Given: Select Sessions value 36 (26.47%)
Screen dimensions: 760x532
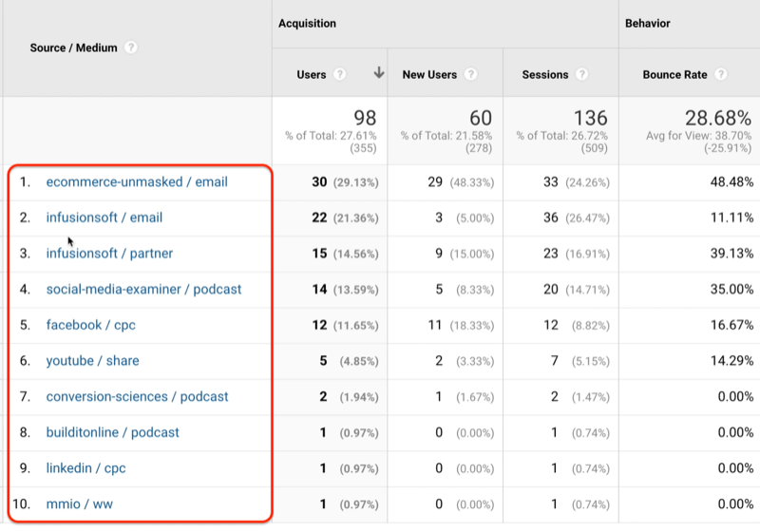Looking at the screenshot, I should pos(577,218).
